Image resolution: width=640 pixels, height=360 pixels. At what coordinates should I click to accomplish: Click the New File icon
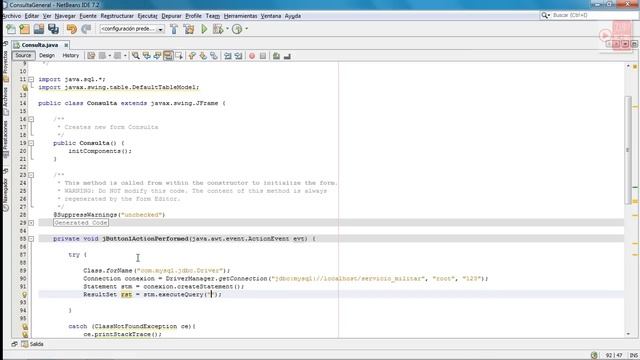[x=11, y=29]
